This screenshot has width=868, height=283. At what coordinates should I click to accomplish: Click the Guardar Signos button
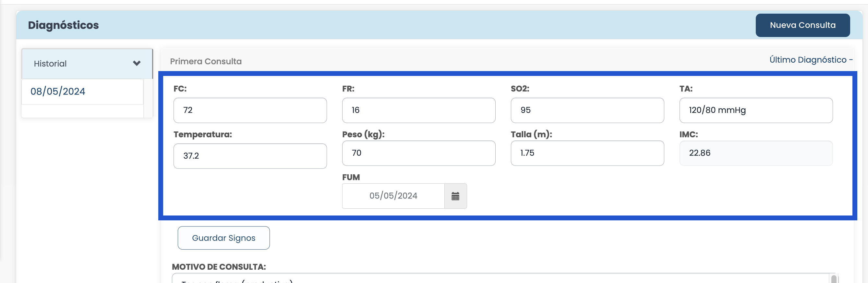coord(223,238)
